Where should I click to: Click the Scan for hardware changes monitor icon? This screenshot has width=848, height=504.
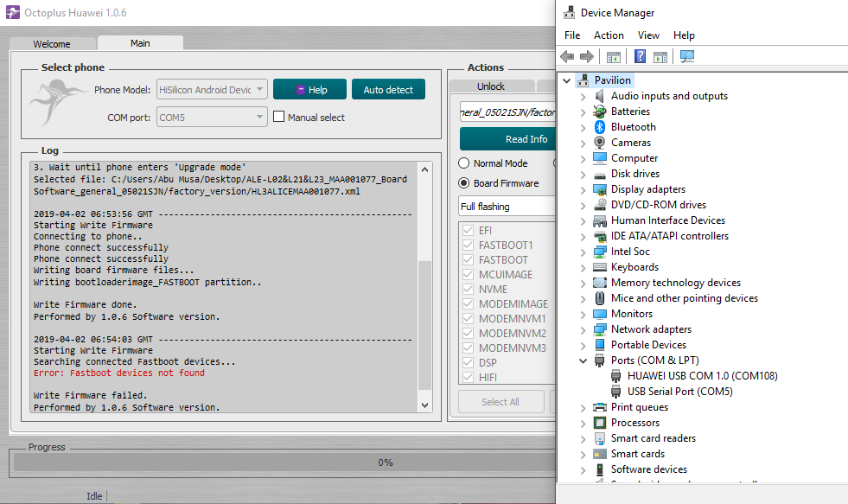coord(687,56)
